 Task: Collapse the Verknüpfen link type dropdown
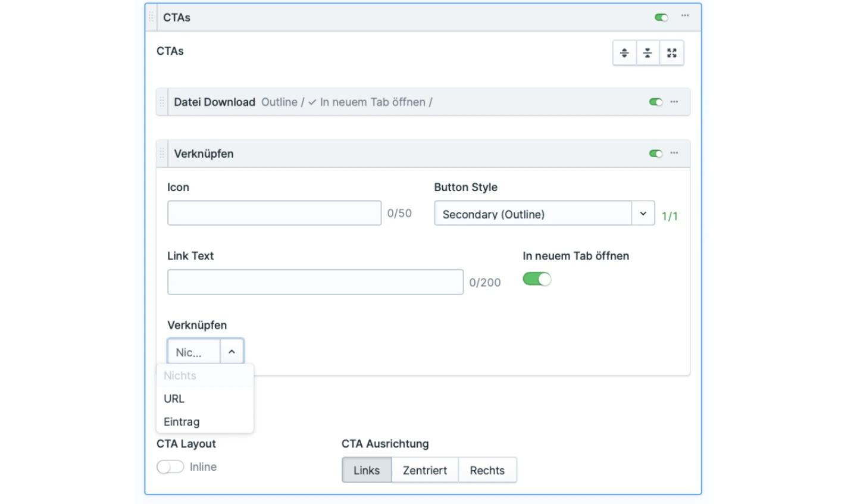[x=232, y=352]
